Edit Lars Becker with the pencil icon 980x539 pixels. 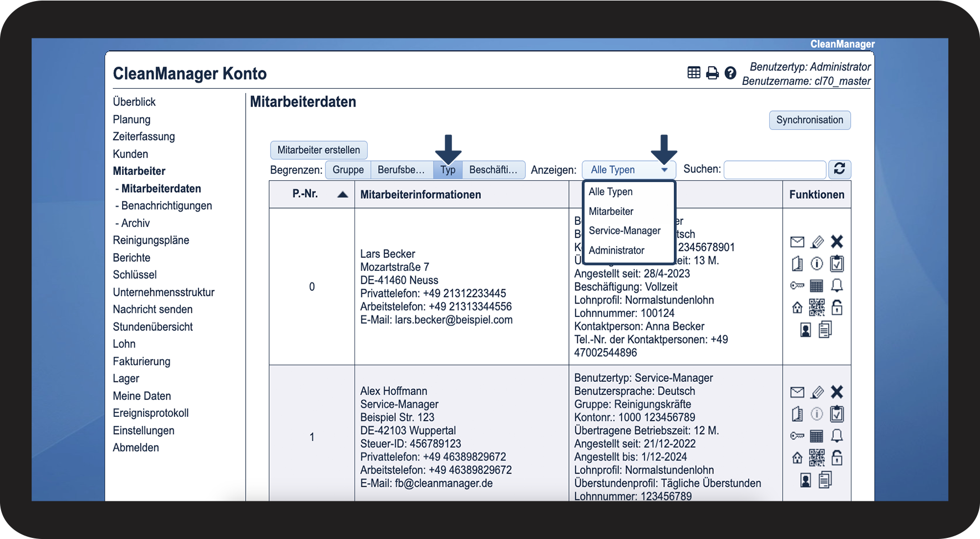(817, 241)
